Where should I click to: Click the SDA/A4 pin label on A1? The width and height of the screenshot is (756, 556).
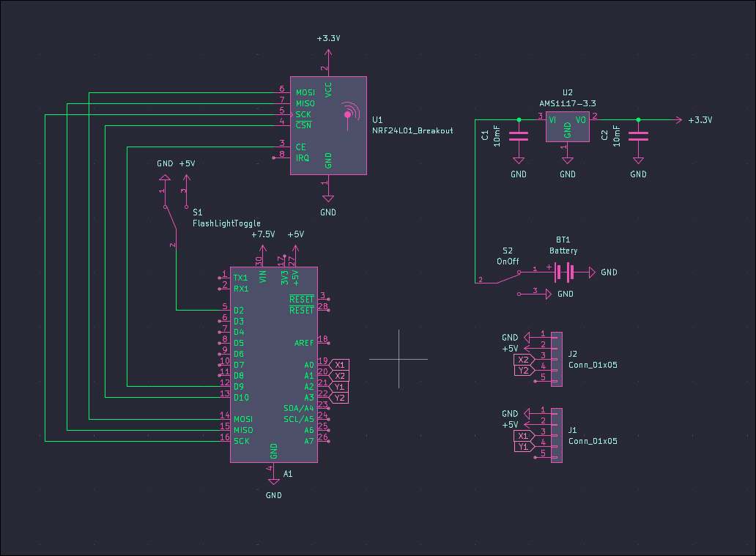pyautogui.click(x=298, y=409)
